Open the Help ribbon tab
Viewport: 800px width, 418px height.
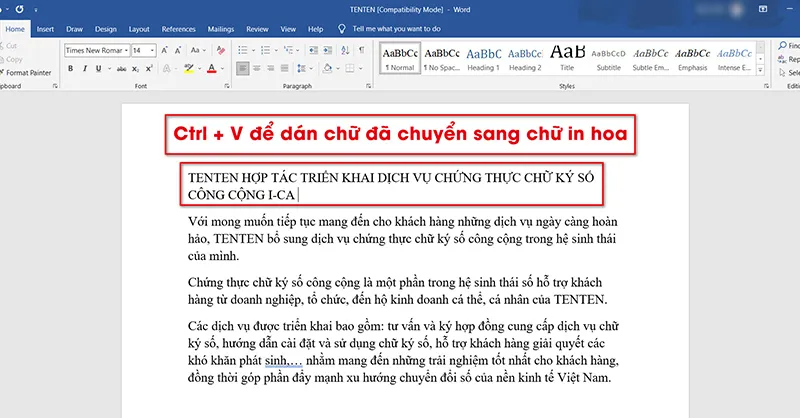(315, 29)
